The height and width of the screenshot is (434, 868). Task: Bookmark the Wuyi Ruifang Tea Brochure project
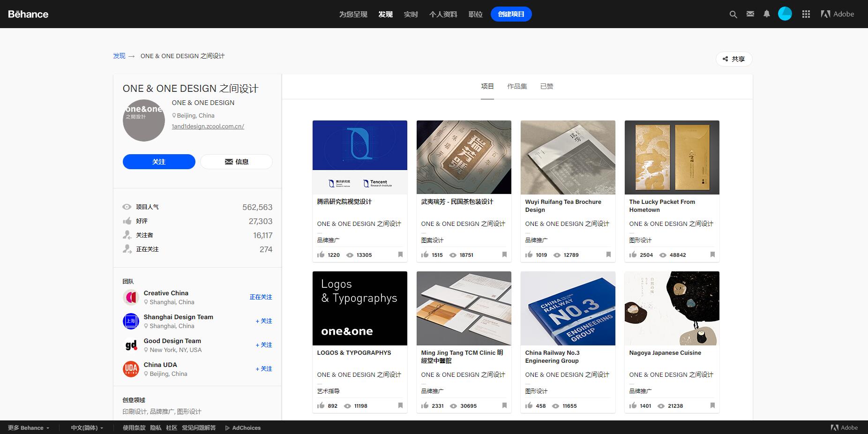point(608,254)
